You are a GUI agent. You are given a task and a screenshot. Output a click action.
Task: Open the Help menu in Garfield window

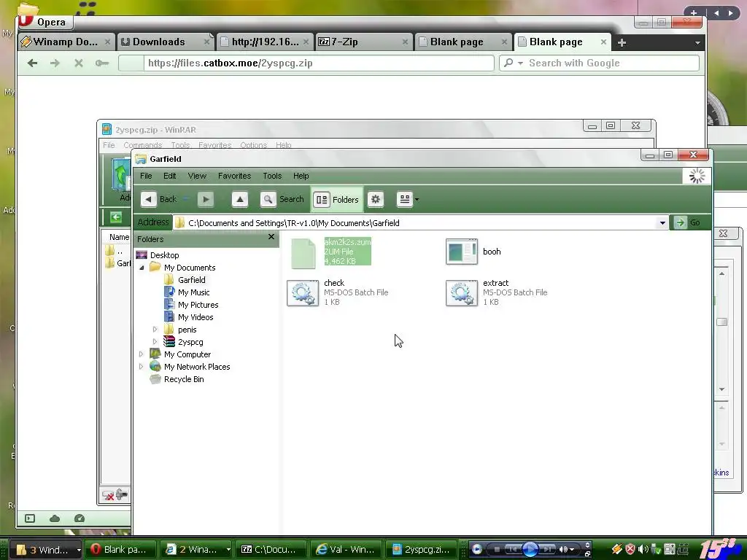(x=301, y=176)
